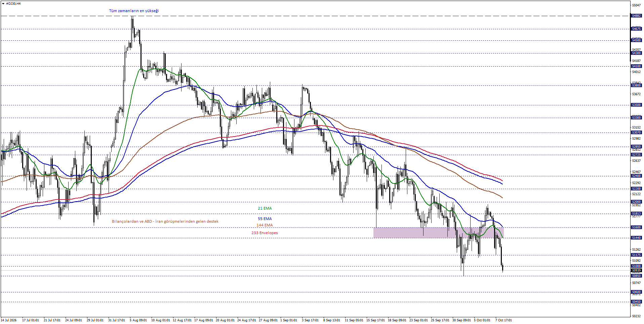Click the 53500 level price tag
Viewport: 644px width, 324px height.
[636, 105]
